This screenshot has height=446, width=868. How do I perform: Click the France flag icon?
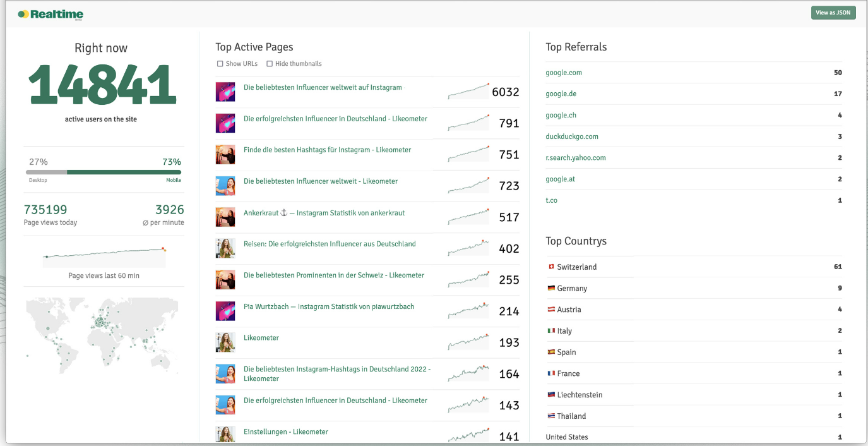[x=551, y=373]
